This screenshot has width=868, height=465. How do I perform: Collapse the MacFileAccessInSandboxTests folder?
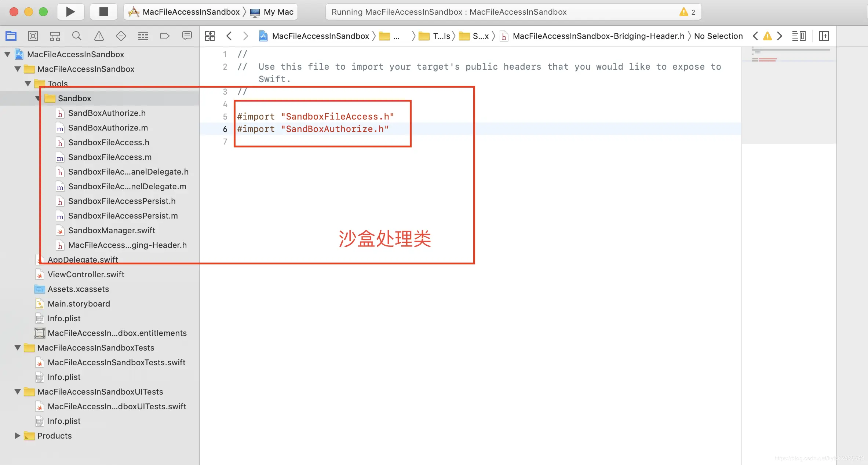(x=18, y=348)
